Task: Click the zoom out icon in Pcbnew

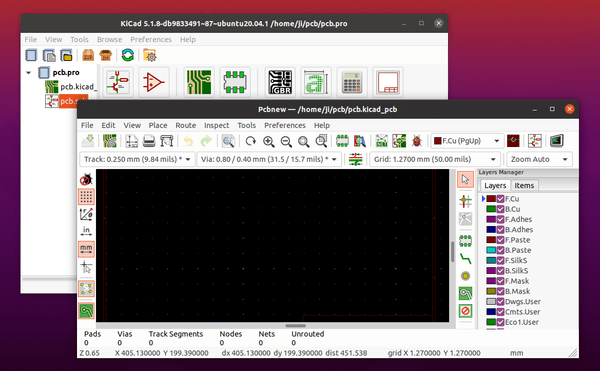Action: click(x=286, y=141)
